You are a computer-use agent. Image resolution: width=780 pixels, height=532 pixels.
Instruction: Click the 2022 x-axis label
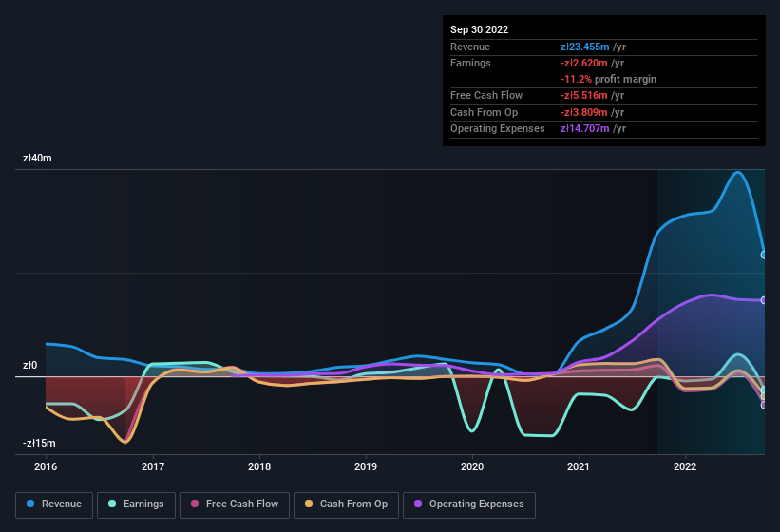click(685, 466)
